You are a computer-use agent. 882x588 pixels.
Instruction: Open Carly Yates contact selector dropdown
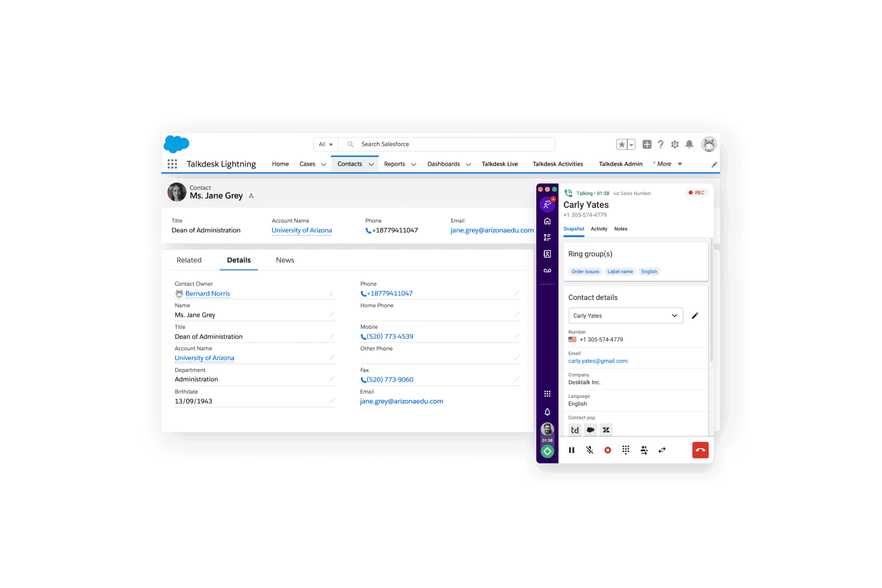click(x=626, y=315)
